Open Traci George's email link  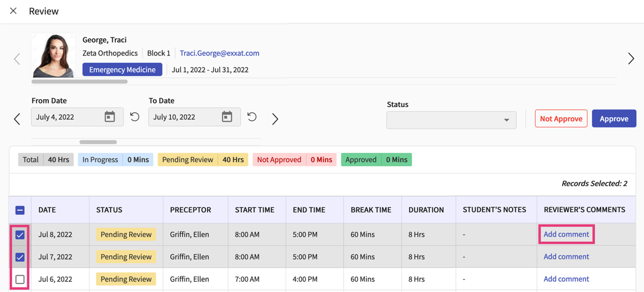[x=219, y=53]
